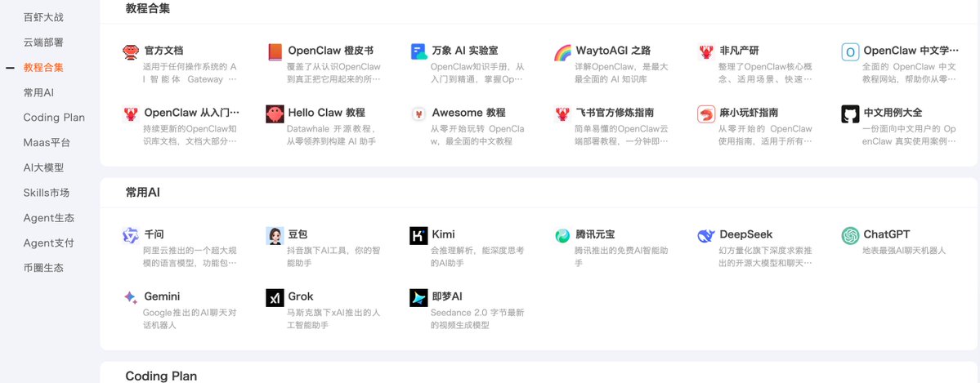Open Agent生态 sidebar item
The height and width of the screenshot is (383, 980).
point(49,218)
